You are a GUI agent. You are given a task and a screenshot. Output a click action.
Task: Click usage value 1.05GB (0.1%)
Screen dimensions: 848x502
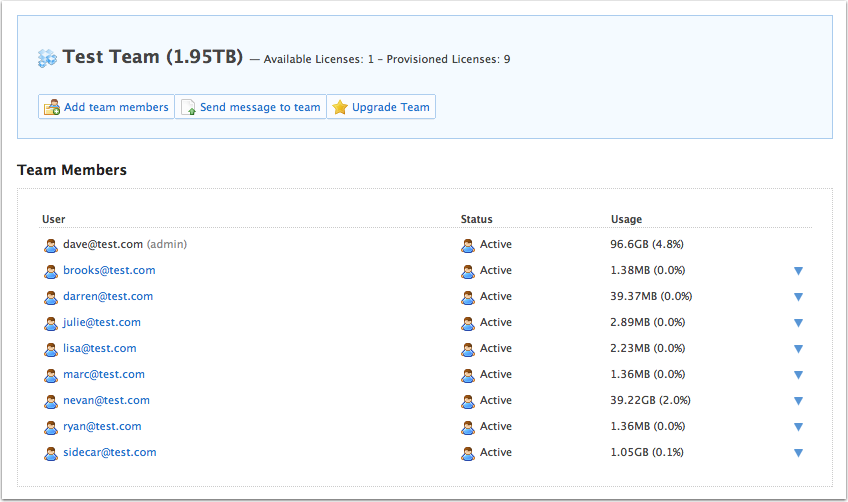[647, 452]
